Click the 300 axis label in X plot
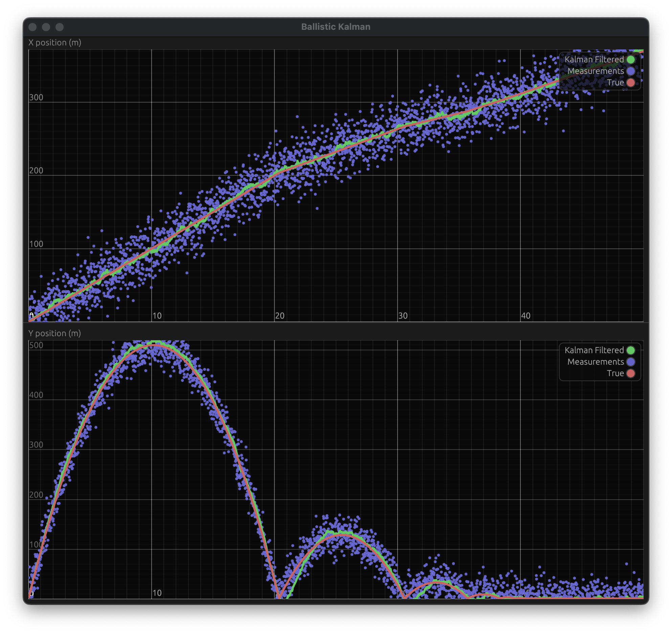This screenshot has width=672, height=633. click(x=36, y=98)
